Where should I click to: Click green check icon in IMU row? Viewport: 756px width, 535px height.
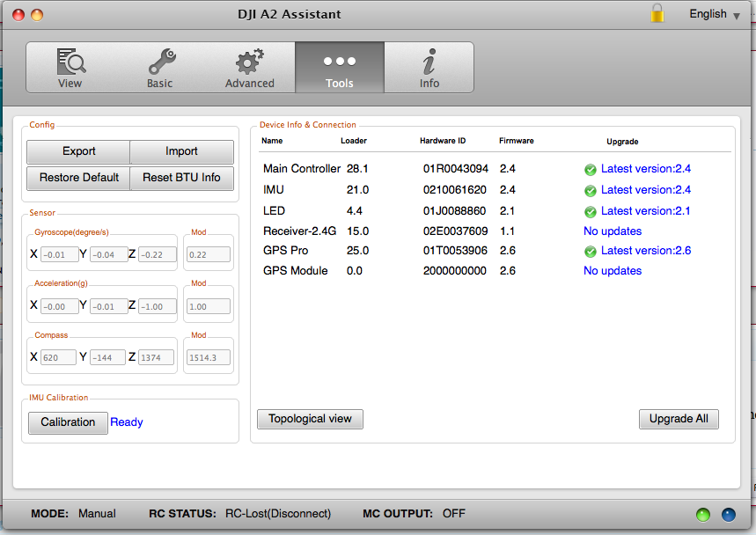coord(591,191)
